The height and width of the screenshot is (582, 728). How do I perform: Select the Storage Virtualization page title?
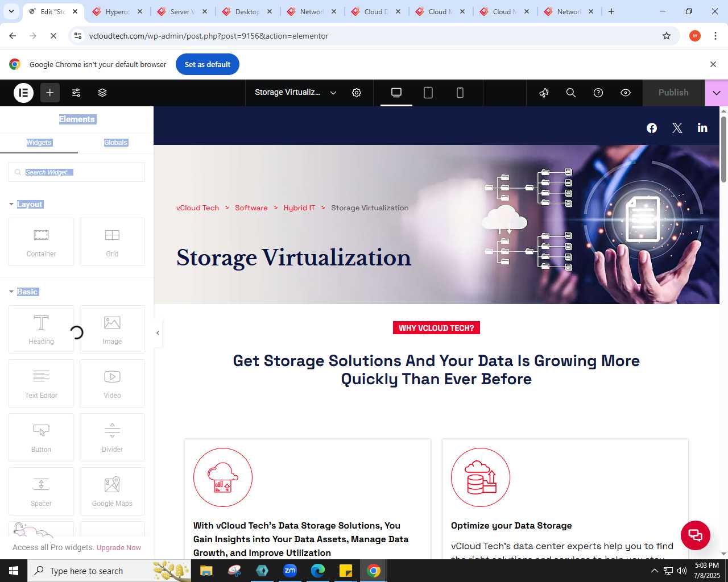293,257
